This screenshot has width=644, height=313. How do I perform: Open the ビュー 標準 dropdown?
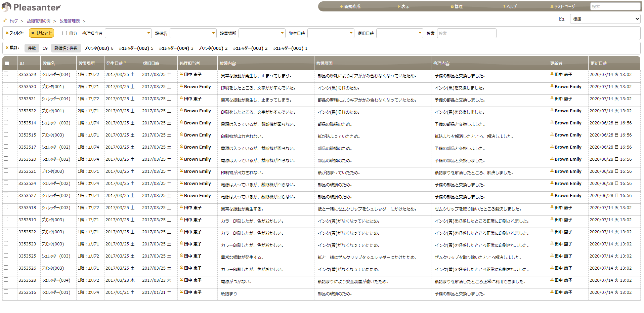[605, 19]
